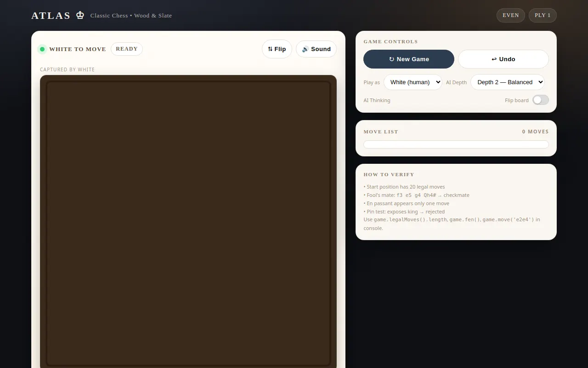Click the Flip button with arrows icon
The height and width of the screenshot is (368, 588).
coord(277,49)
